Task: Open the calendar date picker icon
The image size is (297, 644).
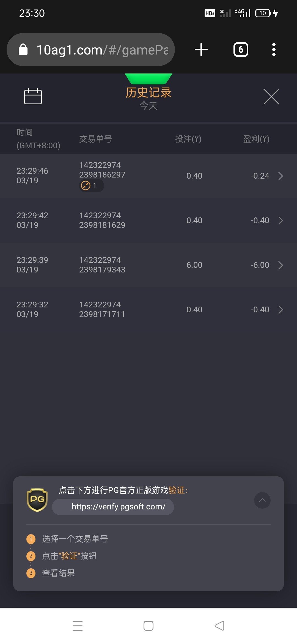Action: pos(33,96)
